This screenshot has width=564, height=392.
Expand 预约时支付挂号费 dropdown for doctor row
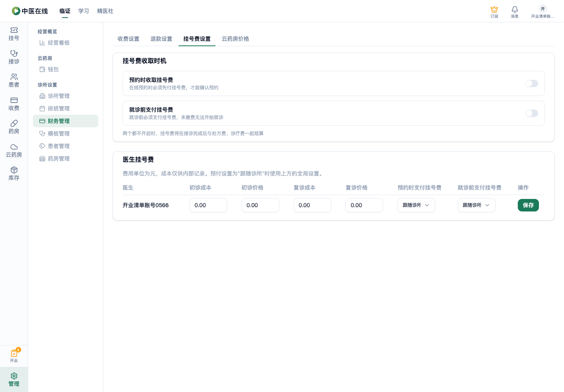[416, 205]
